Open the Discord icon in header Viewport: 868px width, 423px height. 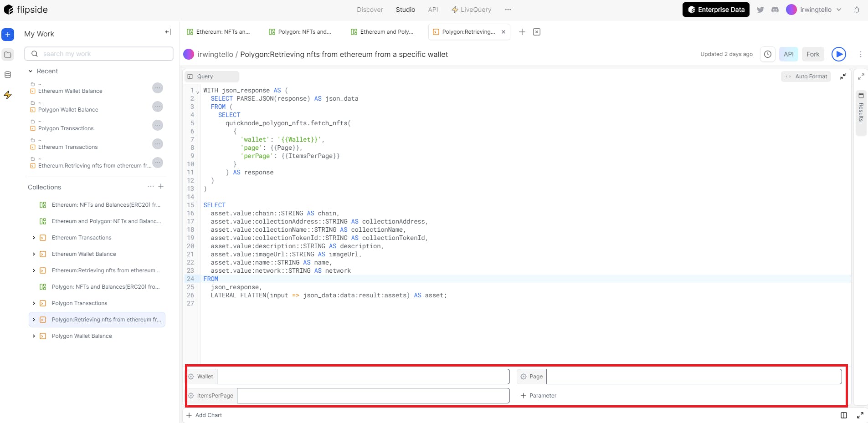[775, 10]
